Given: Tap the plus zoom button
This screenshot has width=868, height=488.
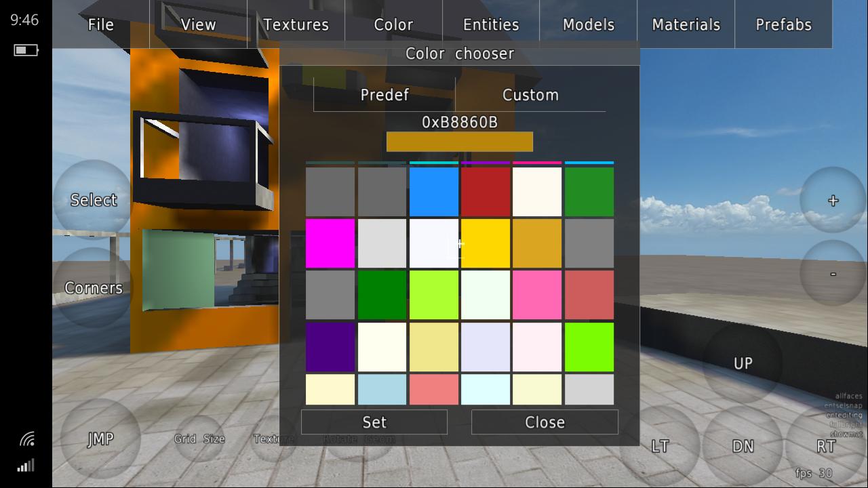Looking at the screenshot, I should point(833,201).
